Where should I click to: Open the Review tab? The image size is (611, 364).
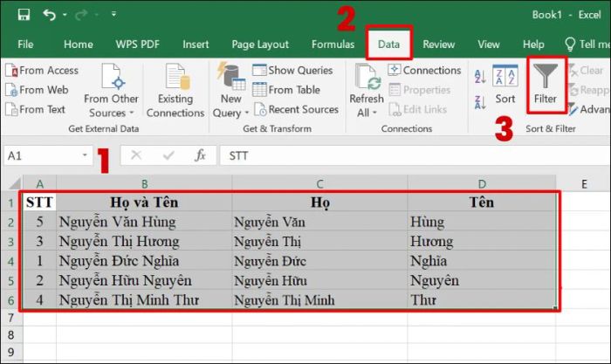point(439,44)
